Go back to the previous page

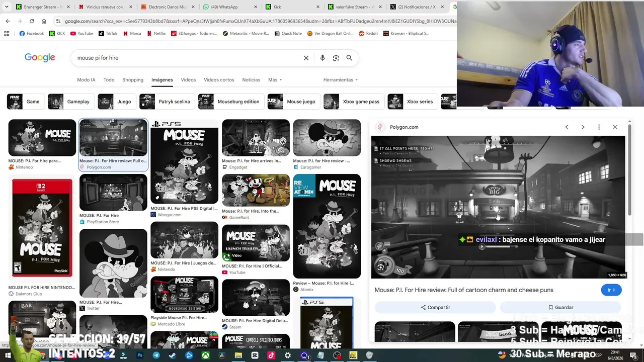click(8, 21)
